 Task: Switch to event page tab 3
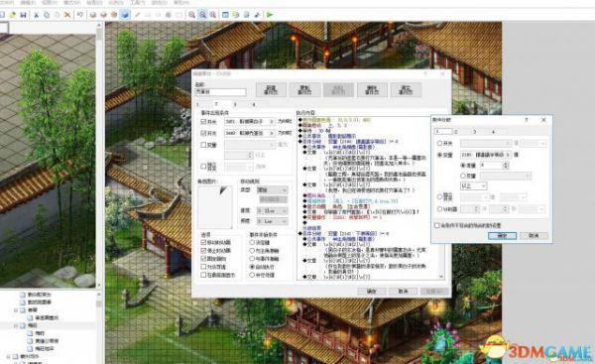click(x=235, y=104)
